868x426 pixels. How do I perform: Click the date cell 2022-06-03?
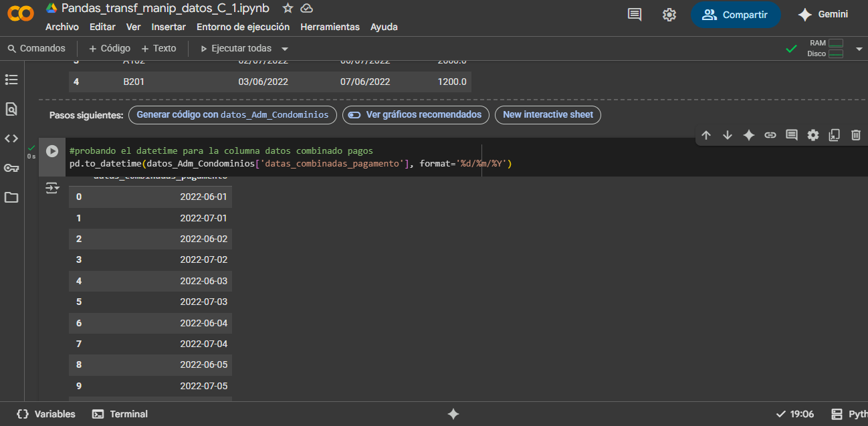[x=203, y=281]
